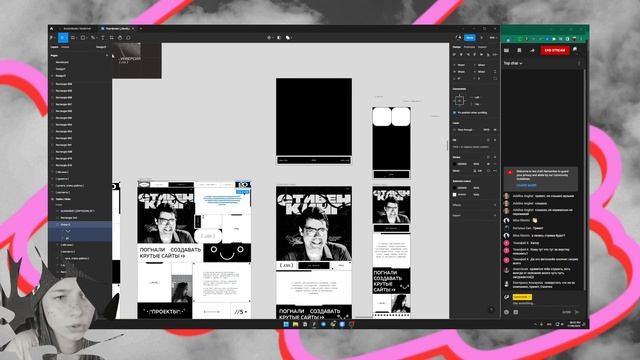The width and height of the screenshot is (640, 360).
Task: Add a new page with plus icon
Action: click(x=107, y=55)
